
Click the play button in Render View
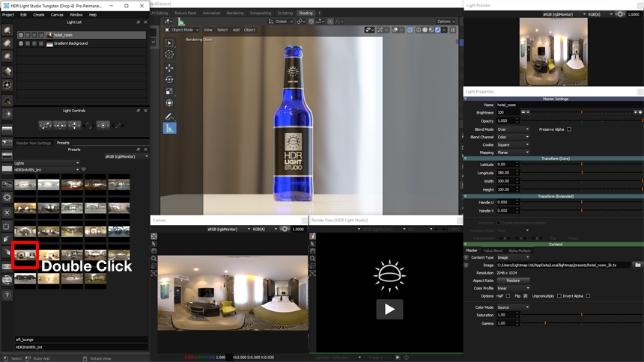point(389,309)
